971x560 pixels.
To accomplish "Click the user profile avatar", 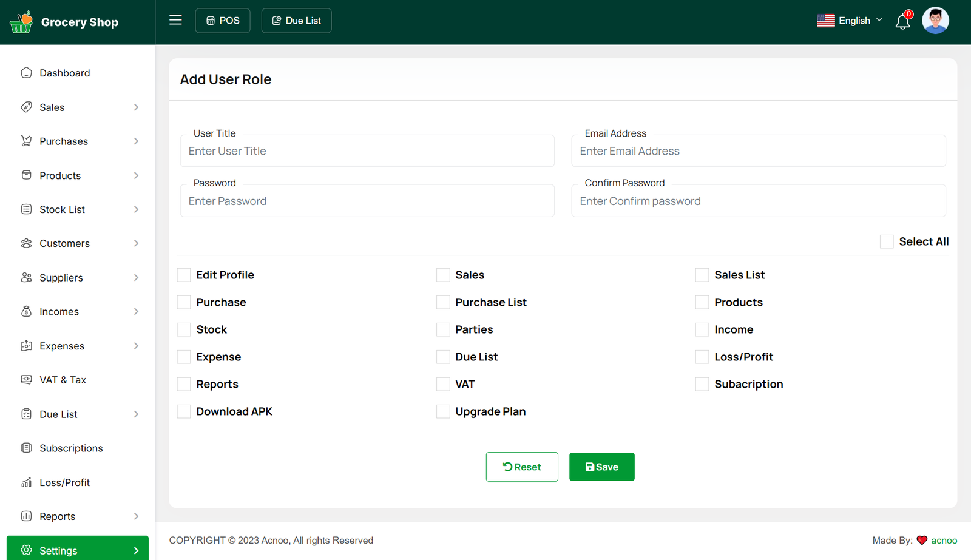I will point(935,21).
